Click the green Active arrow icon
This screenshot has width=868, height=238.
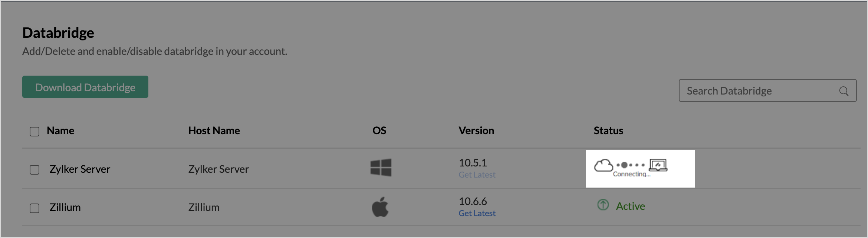603,205
